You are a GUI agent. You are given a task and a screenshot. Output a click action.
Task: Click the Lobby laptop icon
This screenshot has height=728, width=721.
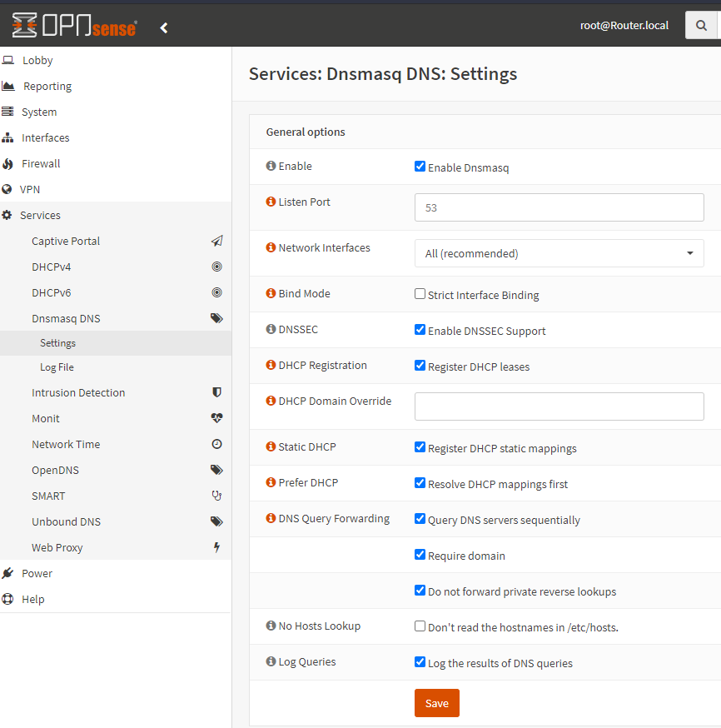pyautogui.click(x=7, y=60)
